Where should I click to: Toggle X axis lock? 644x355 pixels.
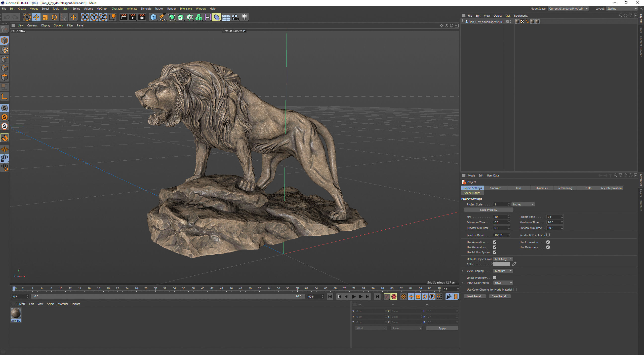point(85,17)
